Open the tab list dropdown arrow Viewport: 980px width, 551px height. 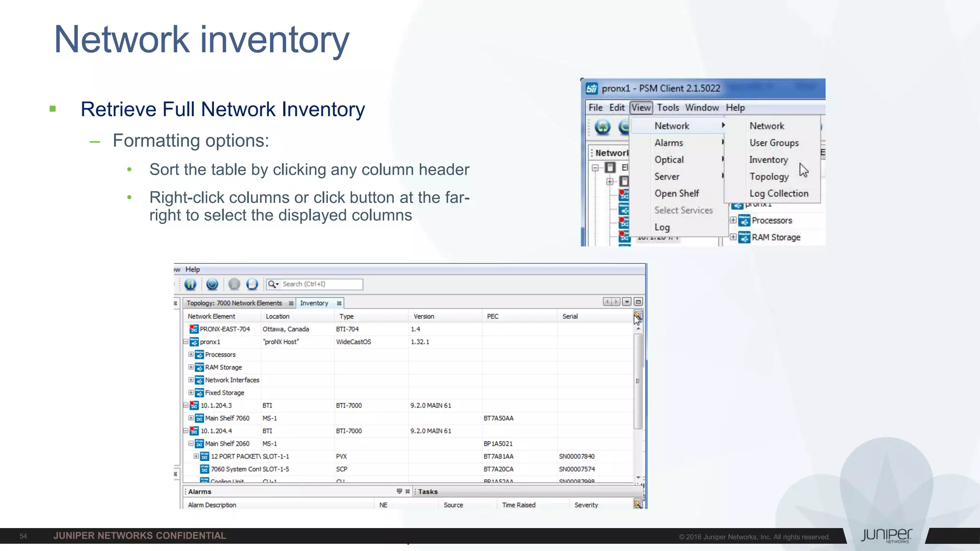(627, 302)
